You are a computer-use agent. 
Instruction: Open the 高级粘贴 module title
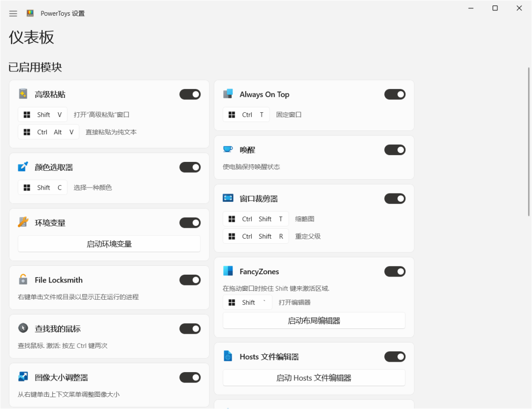tap(50, 94)
